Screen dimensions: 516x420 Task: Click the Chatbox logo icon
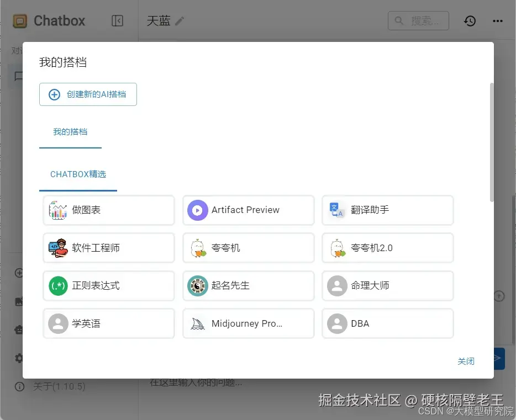pos(20,21)
